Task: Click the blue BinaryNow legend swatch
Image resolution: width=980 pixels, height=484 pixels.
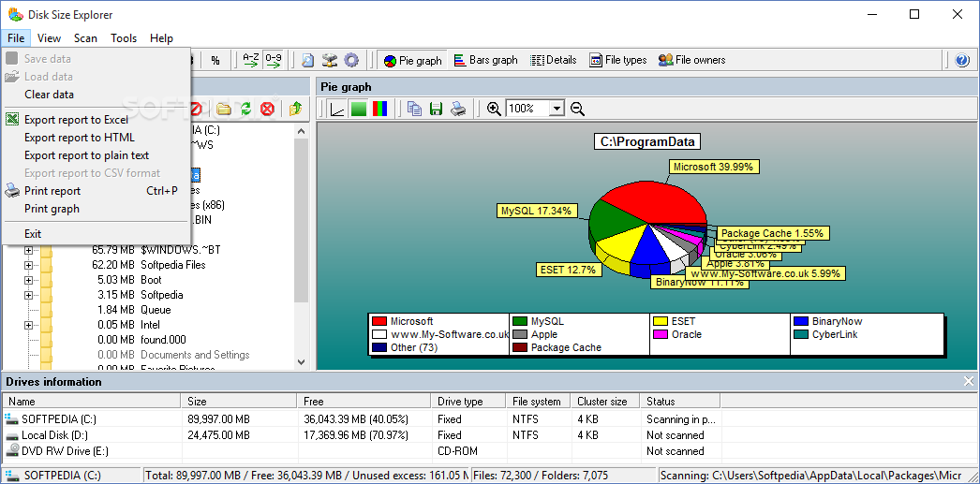Action: click(801, 322)
